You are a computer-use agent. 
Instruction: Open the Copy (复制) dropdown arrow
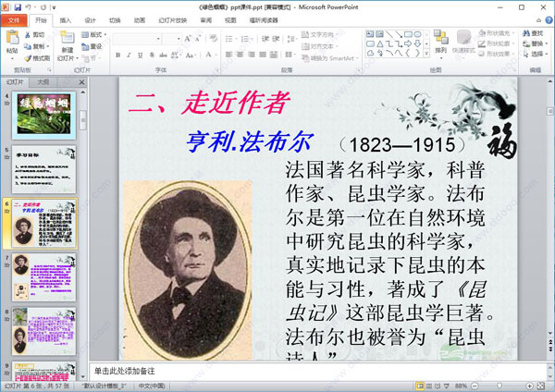(x=48, y=46)
